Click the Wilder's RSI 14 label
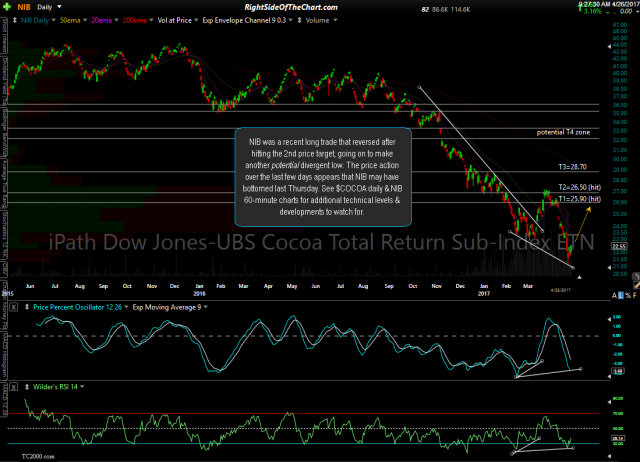640x462 pixels. pyautogui.click(x=56, y=386)
